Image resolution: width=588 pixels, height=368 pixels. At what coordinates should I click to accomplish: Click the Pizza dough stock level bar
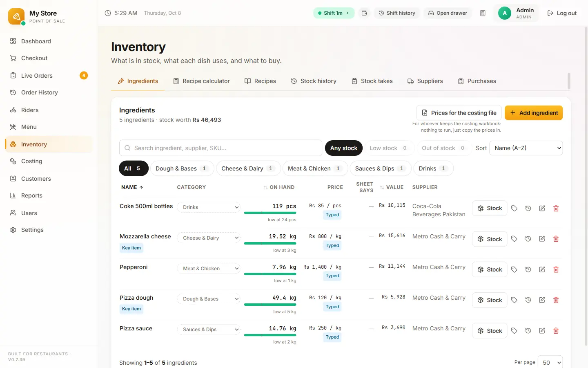click(x=270, y=305)
